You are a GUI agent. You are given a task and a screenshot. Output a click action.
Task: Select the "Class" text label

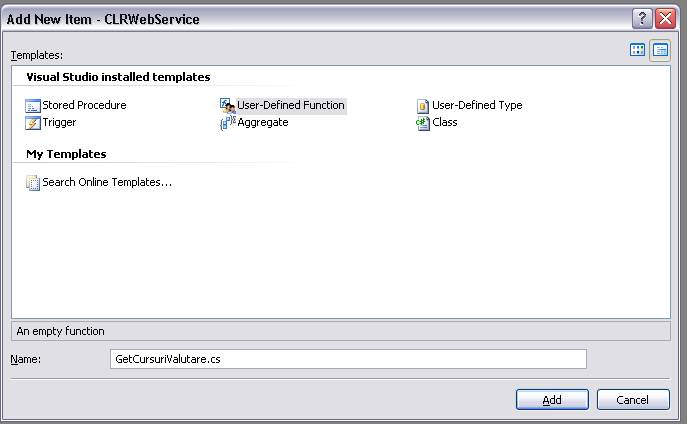coord(445,122)
